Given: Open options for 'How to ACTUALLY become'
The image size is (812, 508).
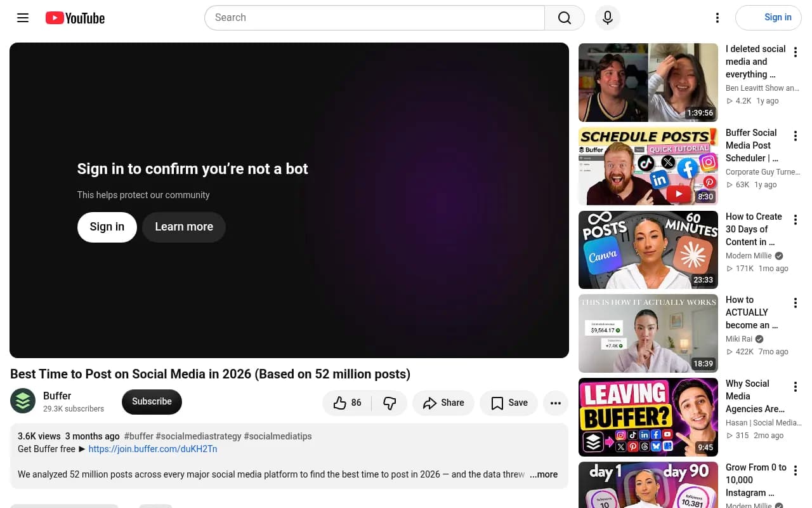Looking at the screenshot, I should (795, 303).
